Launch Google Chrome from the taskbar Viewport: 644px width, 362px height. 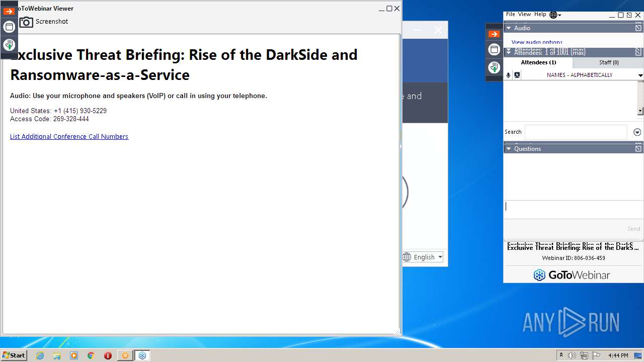pyautogui.click(x=91, y=355)
